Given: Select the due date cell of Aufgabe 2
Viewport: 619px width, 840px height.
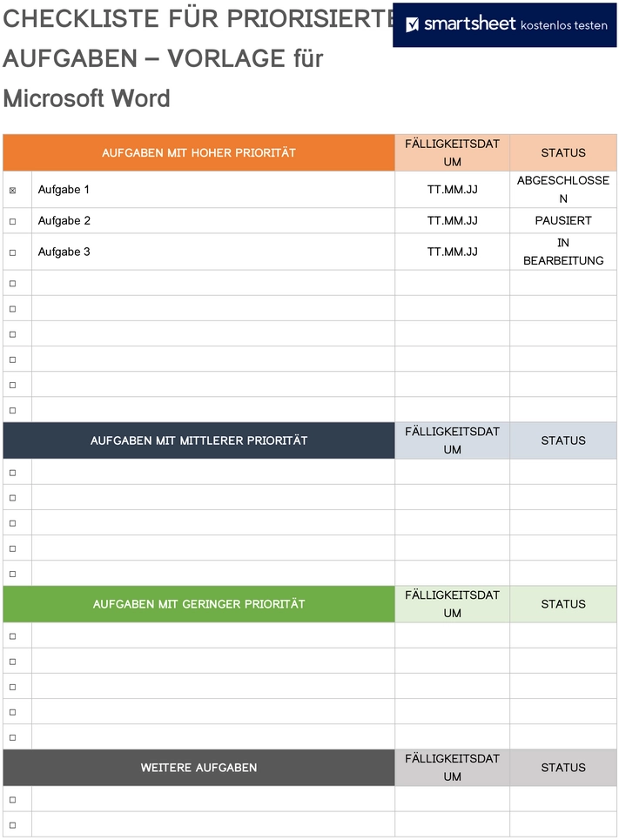Looking at the screenshot, I should [x=452, y=221].
